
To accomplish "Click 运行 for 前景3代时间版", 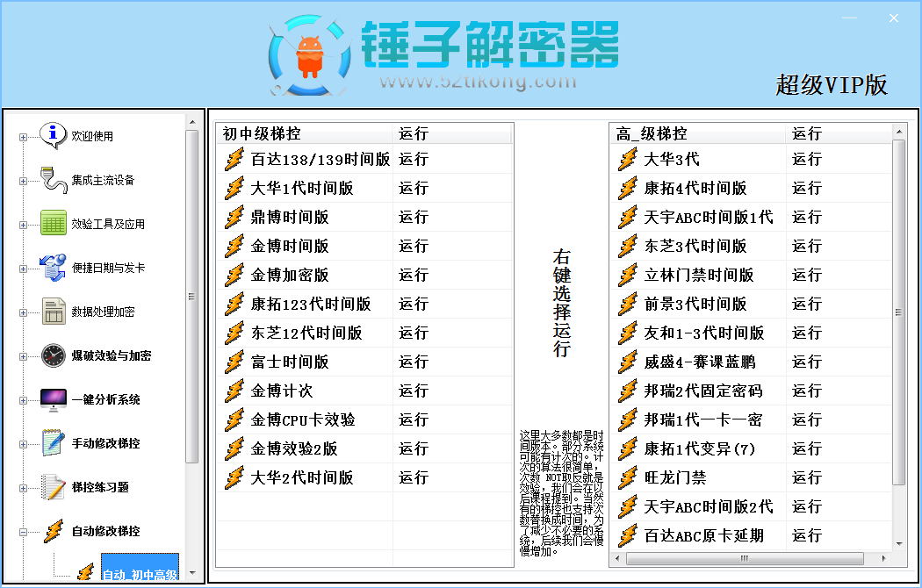I will point(807,304).
